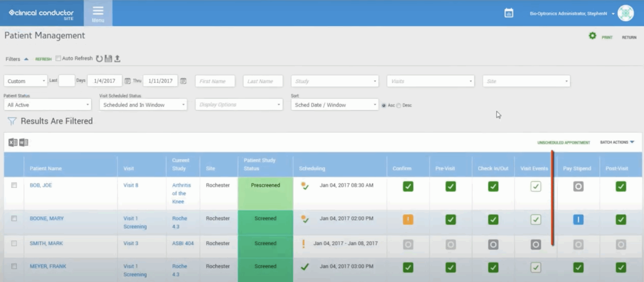This screenshot has width=644, height=282.
Task: Click the refresh circular arrow icon near Filters
Action: click(99, 58)
